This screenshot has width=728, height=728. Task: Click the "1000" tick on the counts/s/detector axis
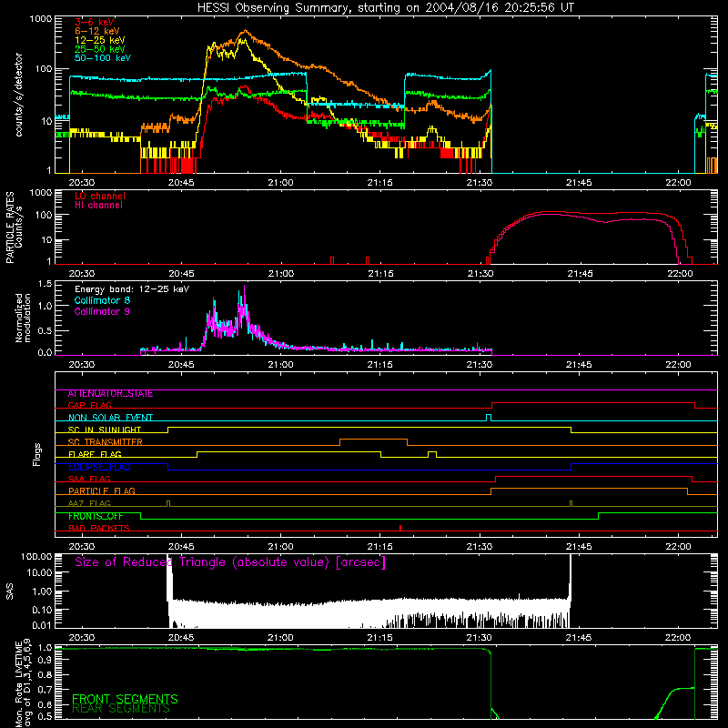coord(40,19)
